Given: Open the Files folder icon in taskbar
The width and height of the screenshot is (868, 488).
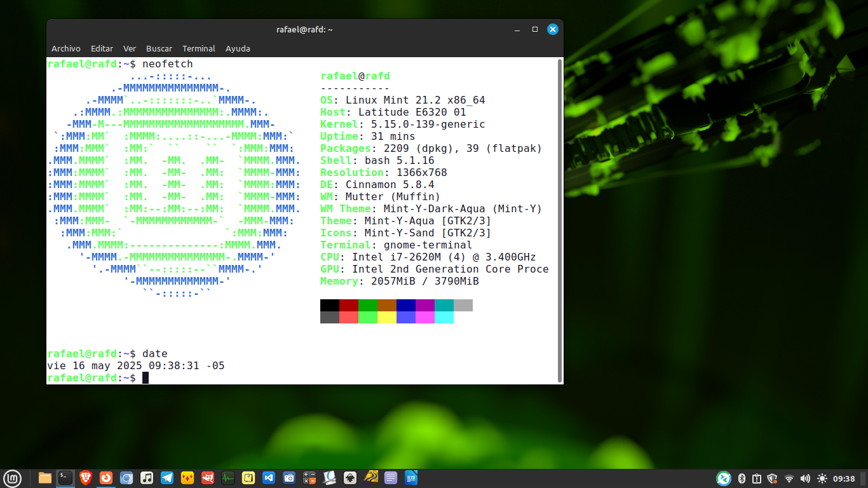Looking at the screenshot, I should tap(45, 478).
